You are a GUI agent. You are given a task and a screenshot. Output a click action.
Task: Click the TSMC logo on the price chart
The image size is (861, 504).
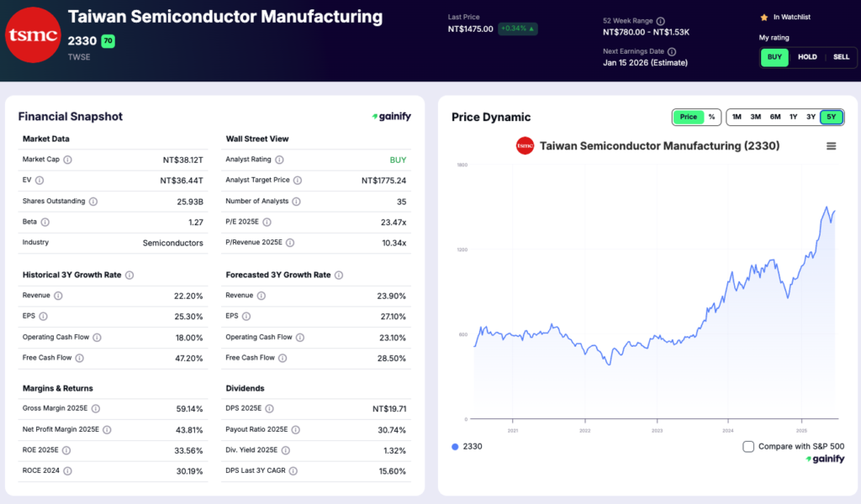coord(525,145)
